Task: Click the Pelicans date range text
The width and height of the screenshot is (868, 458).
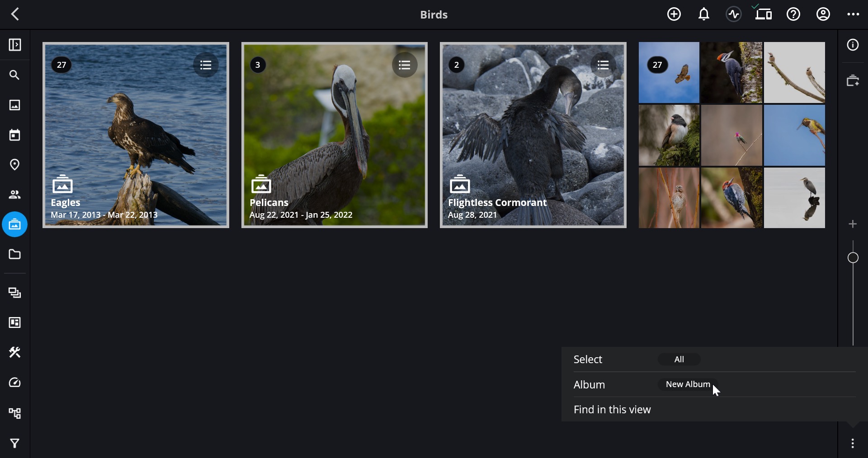Action: click(x=301, y=215)
